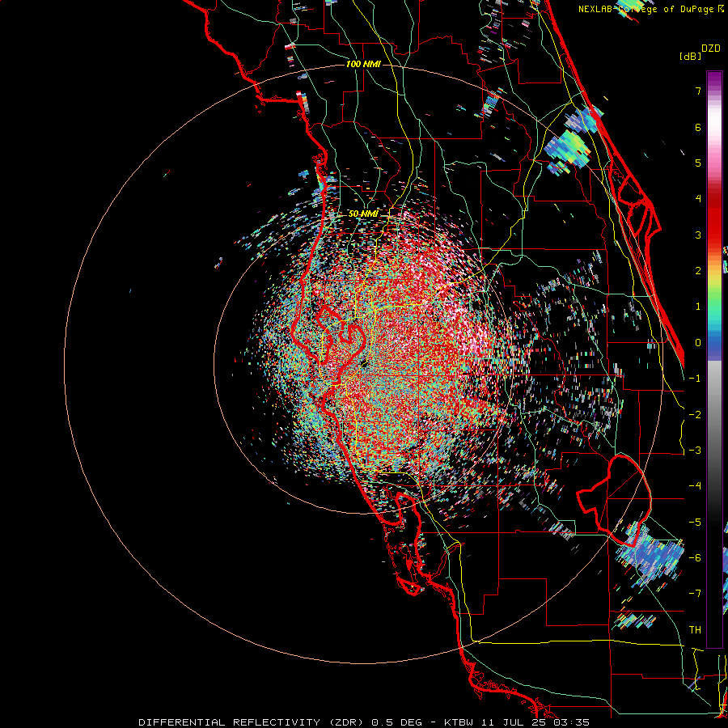Click the TH threshold label on the scale
Image resolution: width=728 pixels, height=728 pixels.
tap(695, 629)
